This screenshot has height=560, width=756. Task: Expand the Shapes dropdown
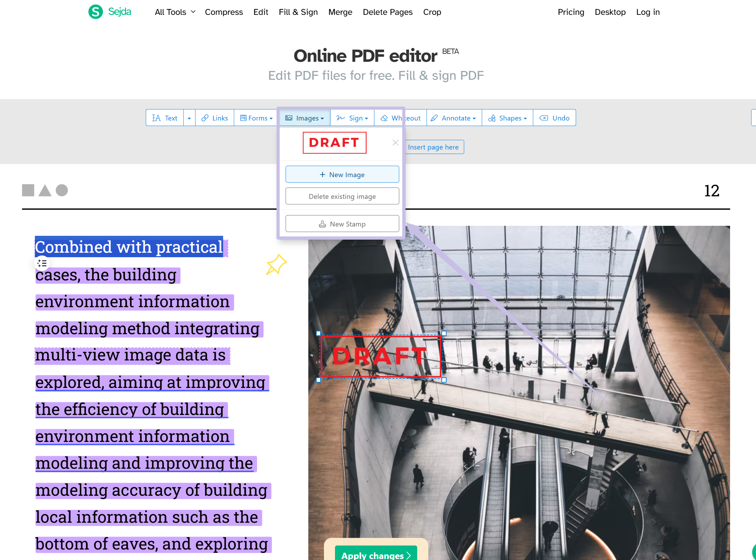point(507,118)
